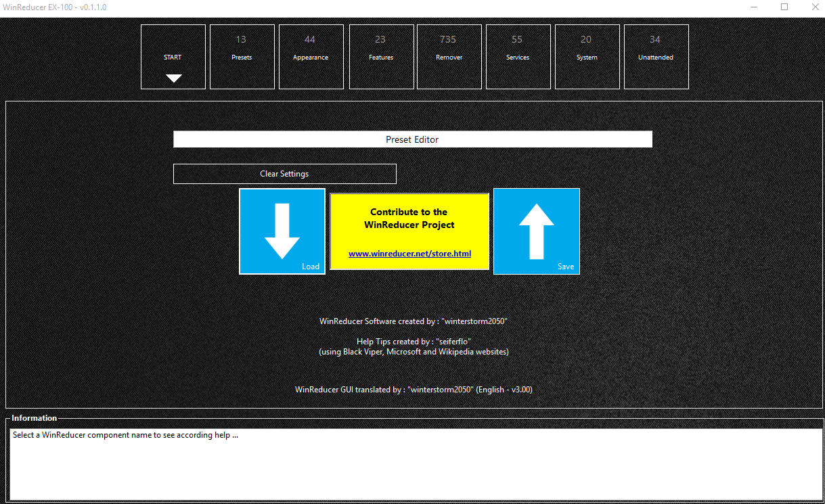Click the Clear Settings button
The width and height of the screenshot is (825, 504).
click(x=285, y=174)
